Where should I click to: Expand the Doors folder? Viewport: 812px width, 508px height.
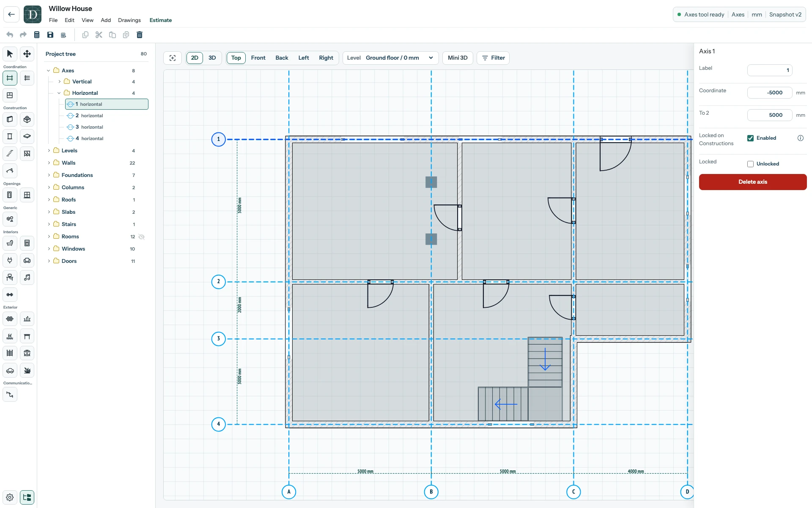coord(49,261)
